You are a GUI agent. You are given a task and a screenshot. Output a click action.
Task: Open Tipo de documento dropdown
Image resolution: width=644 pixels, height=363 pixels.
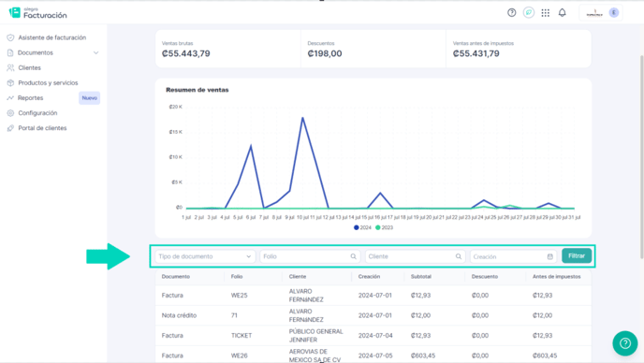tap(205, 256)
